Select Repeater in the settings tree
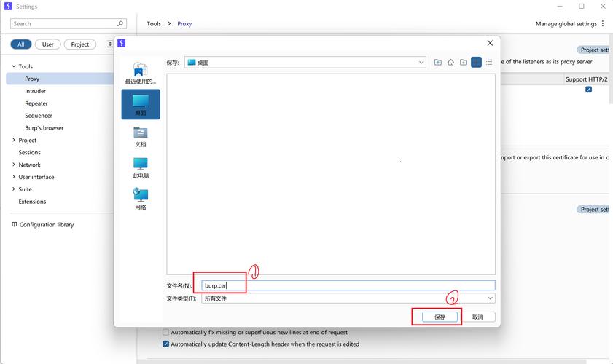This screenshot has height=364, width=613. pyautogui.click(x=36, y=103)
